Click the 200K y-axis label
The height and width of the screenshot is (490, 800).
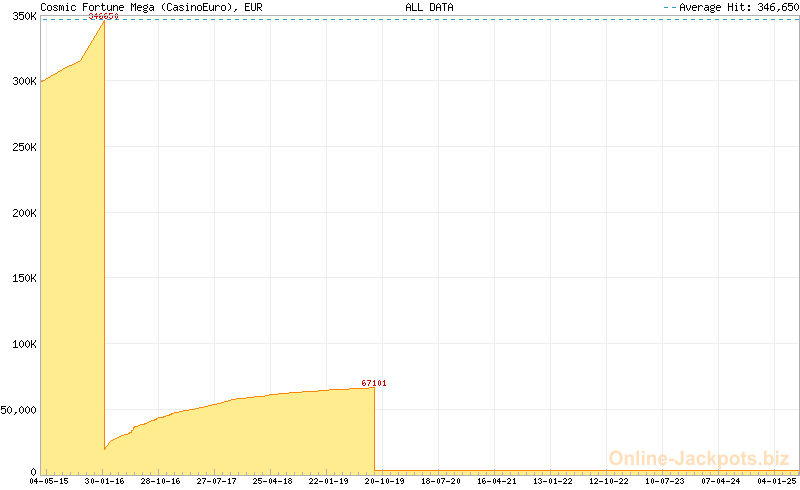click(x=19, y=213)
